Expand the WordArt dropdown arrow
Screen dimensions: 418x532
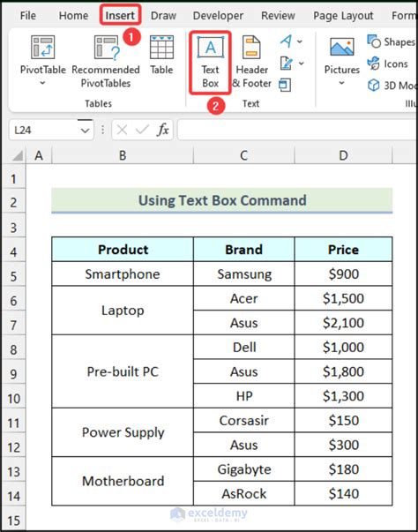pos(300,41)
